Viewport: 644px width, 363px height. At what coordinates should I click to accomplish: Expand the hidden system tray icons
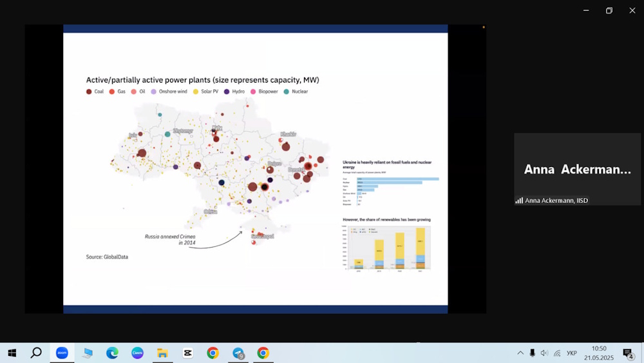click(x=520, y=353)
